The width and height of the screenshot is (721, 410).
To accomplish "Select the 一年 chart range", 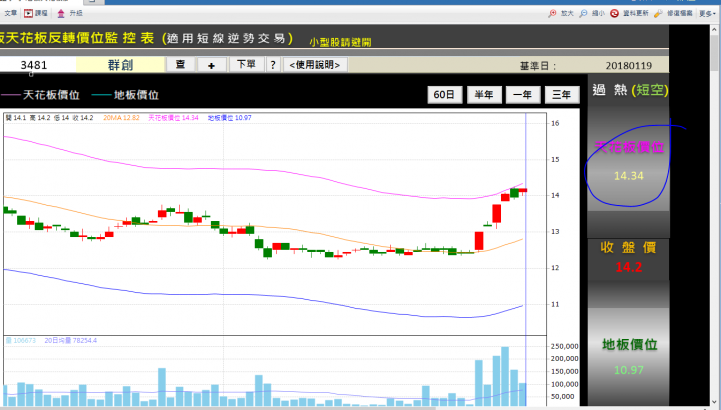I will pyautogui.click(x=522, y=95).
